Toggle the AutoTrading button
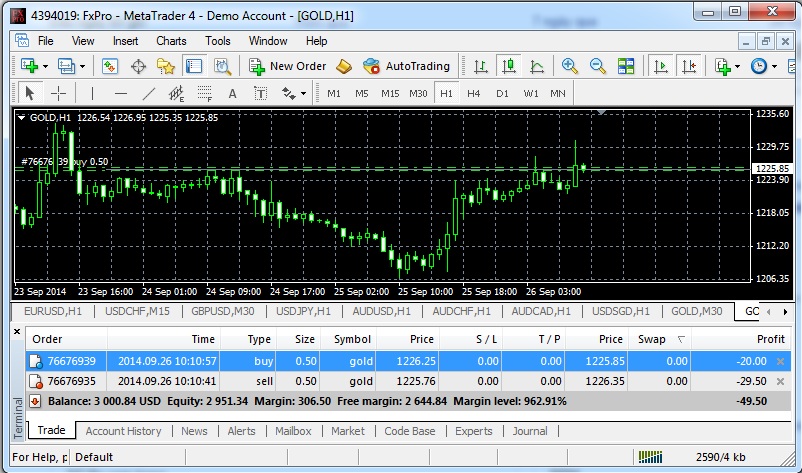Viewport: 802px width, 473px height. [x=406, y=66]
